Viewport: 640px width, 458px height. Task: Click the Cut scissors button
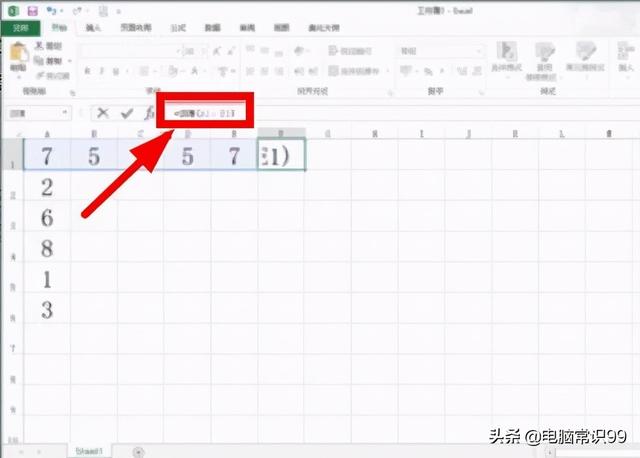click(x=48, y=46)
